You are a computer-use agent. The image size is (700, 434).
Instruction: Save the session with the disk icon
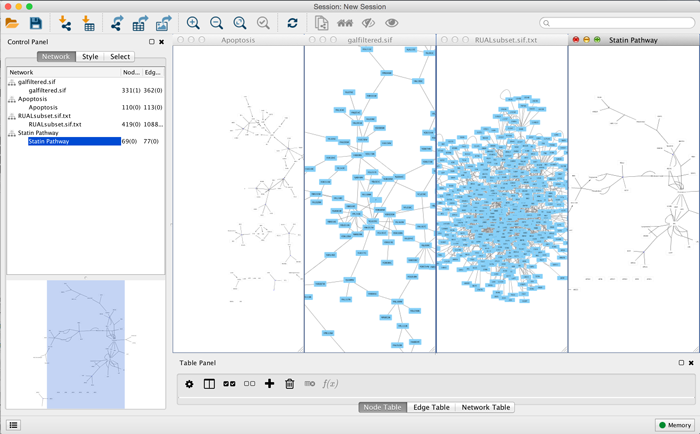(x=36, y=23)
